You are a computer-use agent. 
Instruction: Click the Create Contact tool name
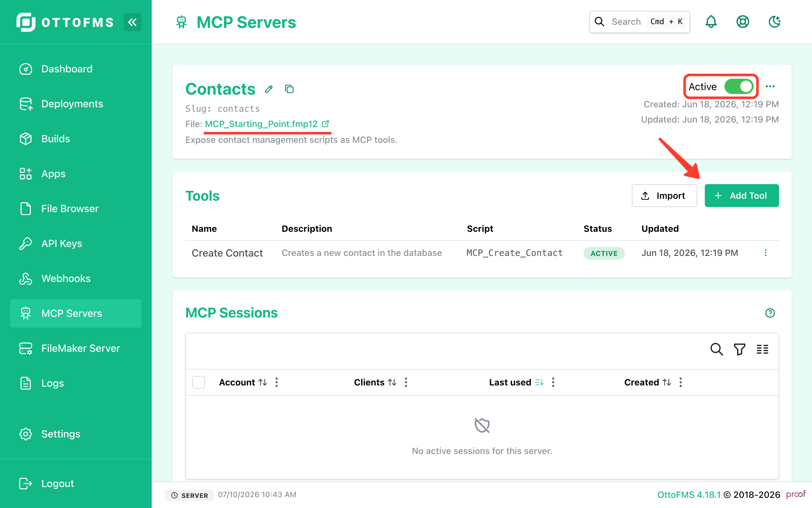227,253
